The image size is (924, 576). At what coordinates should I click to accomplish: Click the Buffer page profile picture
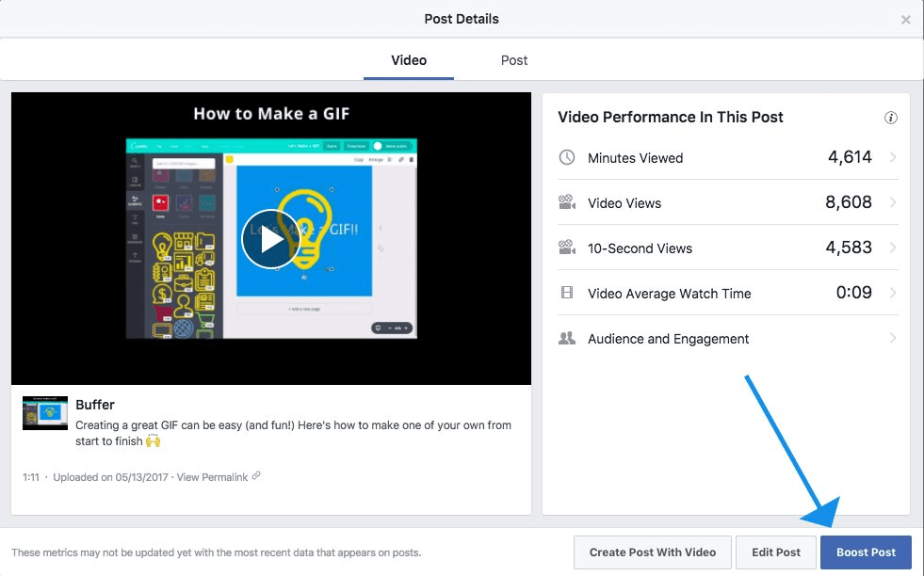pos(44,412)
